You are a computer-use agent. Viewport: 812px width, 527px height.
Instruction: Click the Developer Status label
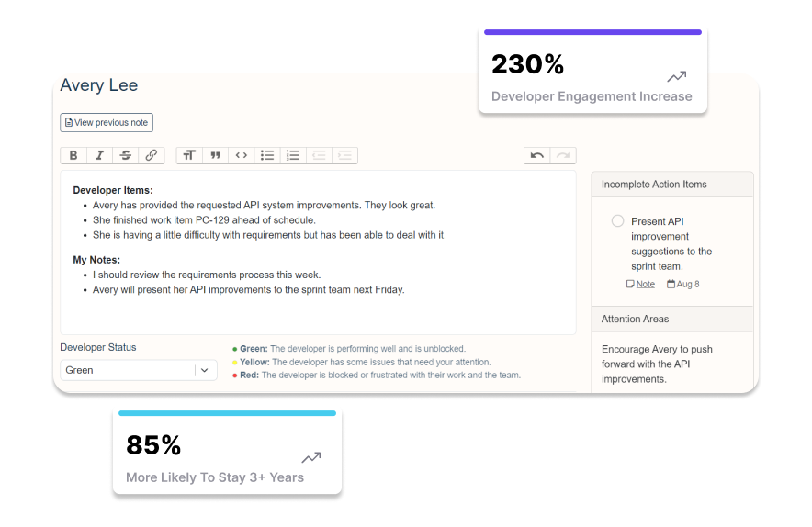[x=98, y=347]
